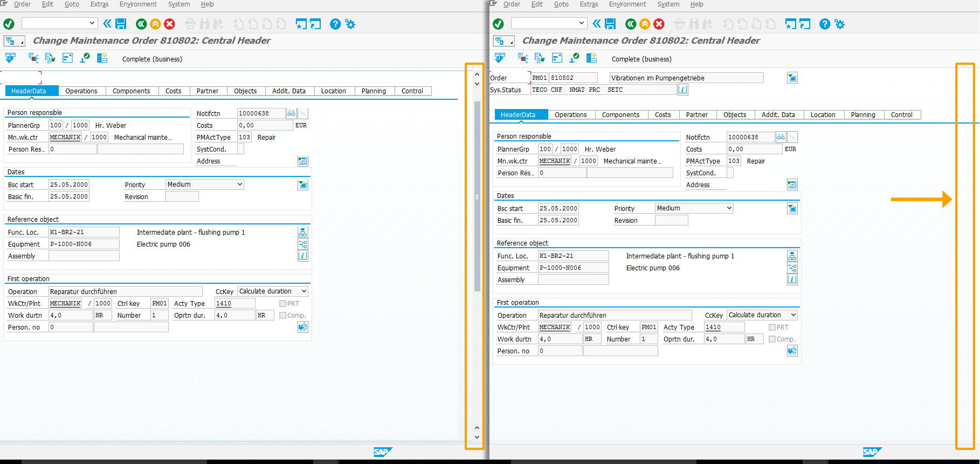Click Complete (business) button in left window
Image resolution: width=980 pixels, height=464 pixels.
[152, 59]
